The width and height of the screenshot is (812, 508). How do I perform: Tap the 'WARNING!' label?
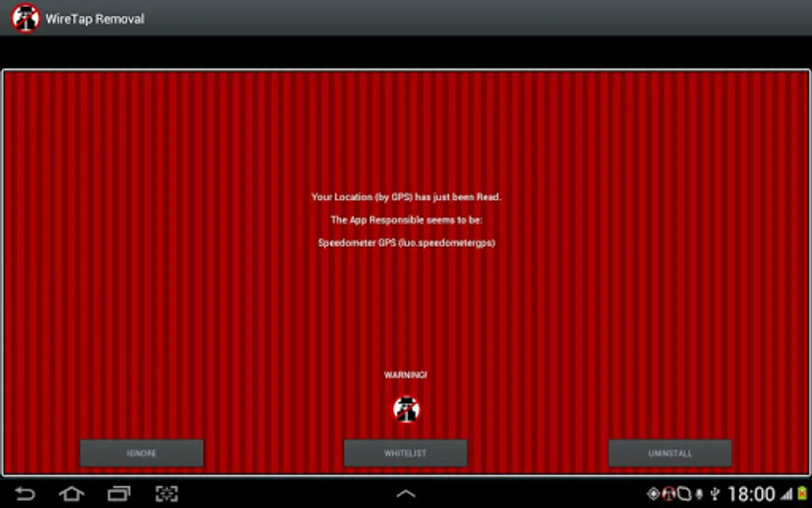point(405,375)
